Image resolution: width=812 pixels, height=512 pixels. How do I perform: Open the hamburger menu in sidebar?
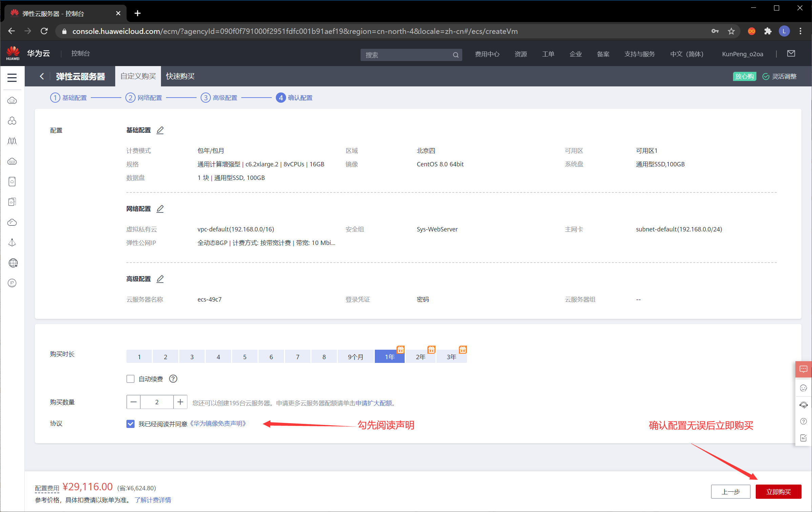click(12, 78)
